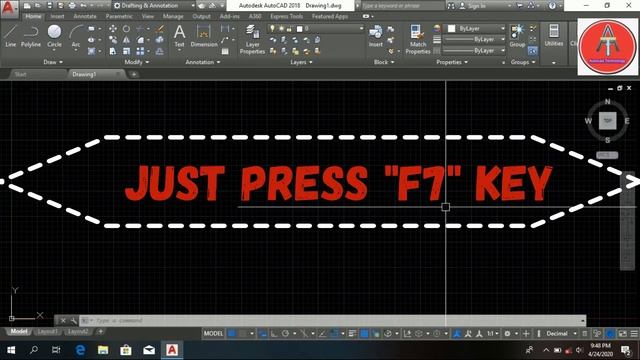Click the Help question mark icon
The width and height of the screenshot is (640, 360).
pos(552,6)
